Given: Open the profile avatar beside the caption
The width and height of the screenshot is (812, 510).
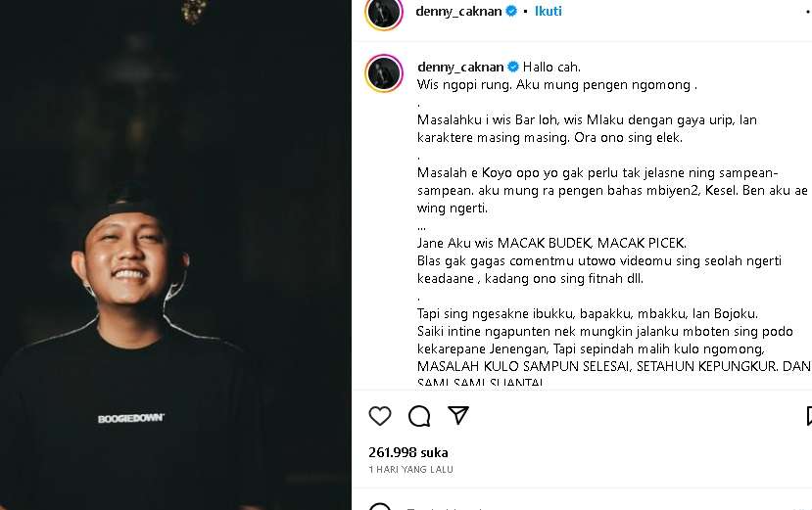Looking at the screenshot, I should pos(384,73).
